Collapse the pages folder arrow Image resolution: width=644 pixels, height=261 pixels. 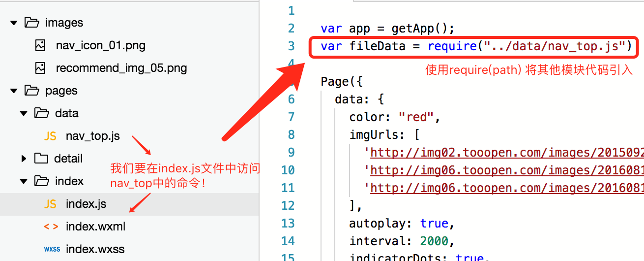pos(14,91)
